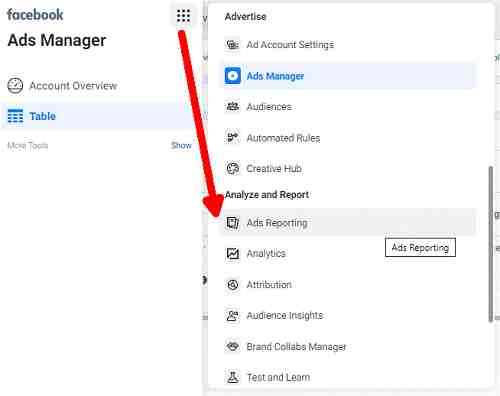Open the nine-dot tools grid icon
Screen dimensions: 500x396
(183, 16)
